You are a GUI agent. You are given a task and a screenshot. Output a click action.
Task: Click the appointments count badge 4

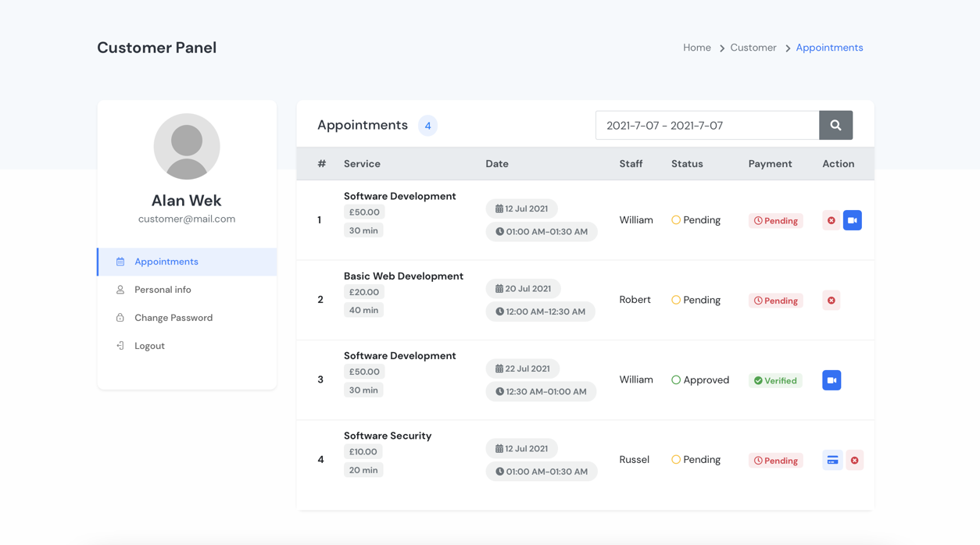pyautogui.click(x=427, y=126)
